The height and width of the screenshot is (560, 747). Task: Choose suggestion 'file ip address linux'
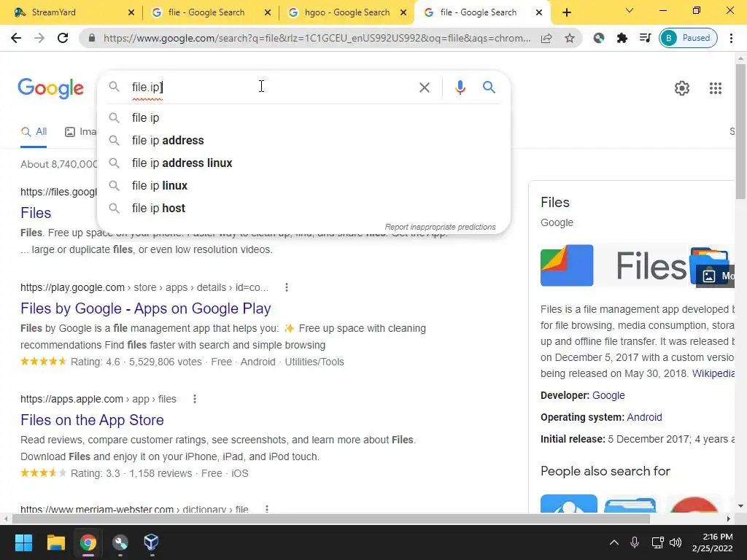tap(303, 163)
